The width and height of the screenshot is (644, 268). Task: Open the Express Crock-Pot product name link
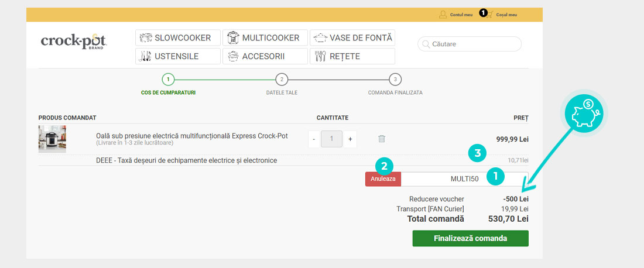(192, 136)
